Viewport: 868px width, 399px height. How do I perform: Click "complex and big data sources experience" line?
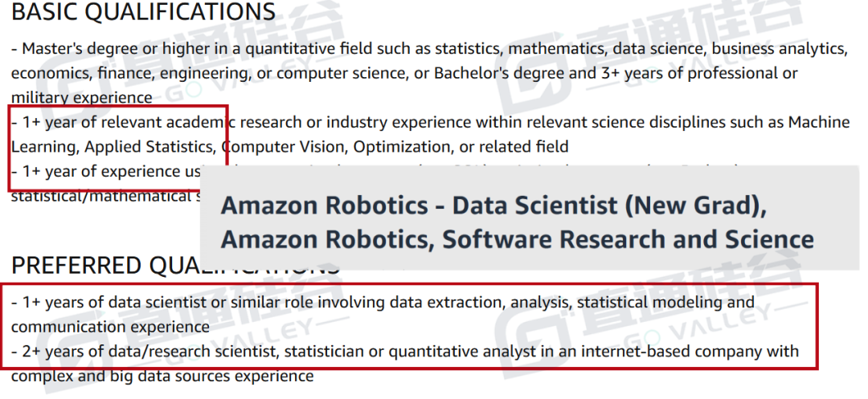[162, 377]
